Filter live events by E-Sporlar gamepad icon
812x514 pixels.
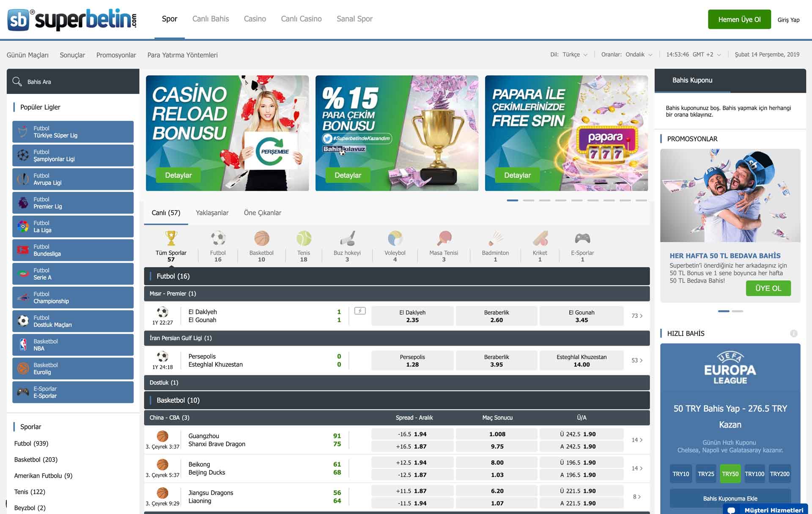click(x=582, y=238)
